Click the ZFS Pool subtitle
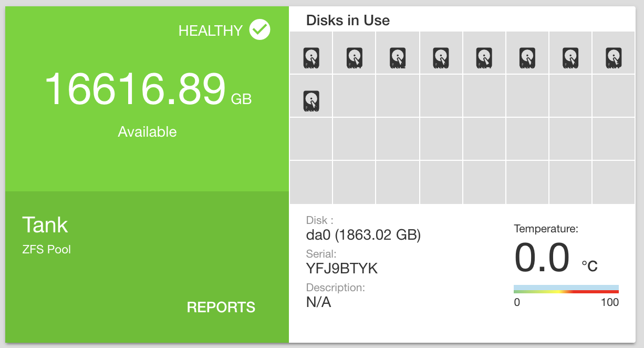The height and width of the screenshot is (348, 644). (x=46, y=249)
